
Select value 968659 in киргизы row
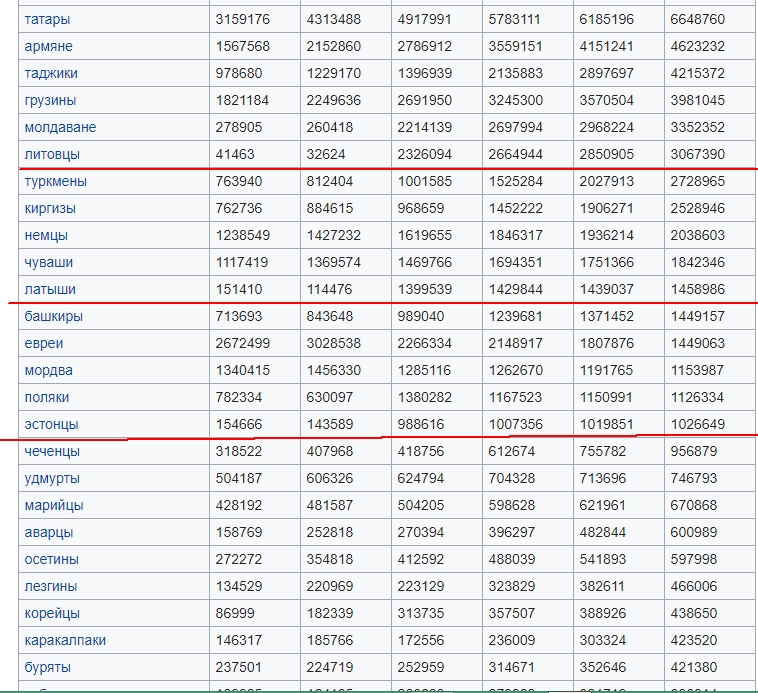(421, 209)
